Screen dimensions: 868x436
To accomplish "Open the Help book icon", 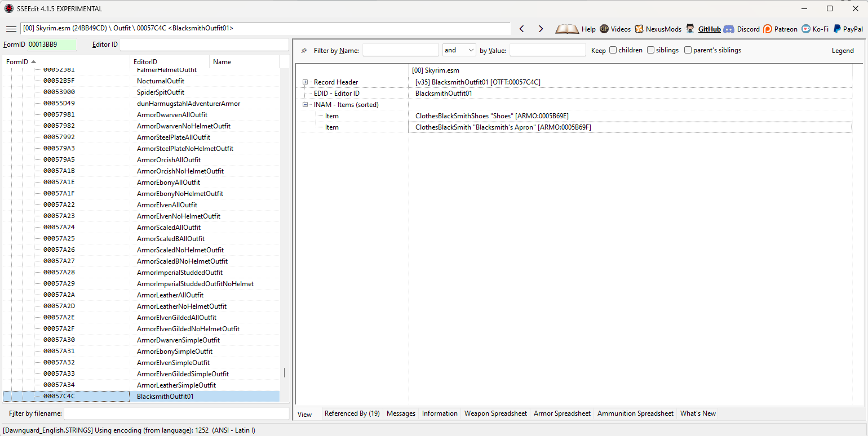I will pyautogui.click(x=567, y=29).
